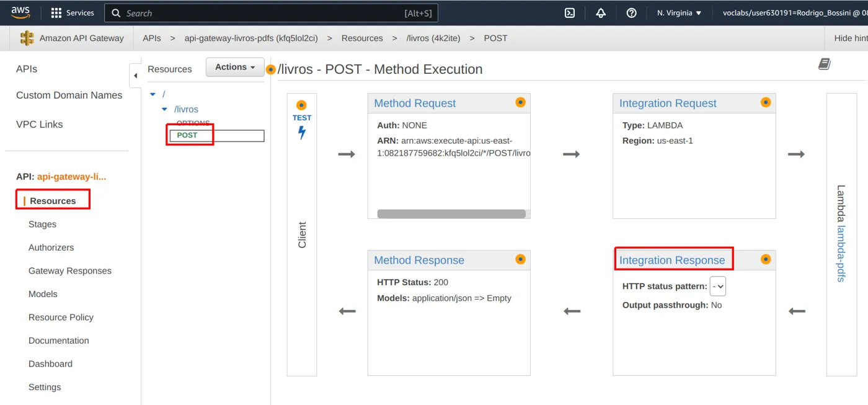This screenshot has width=868, height=405.
Task: Open APIs in the left sidebar
Action: [x=27, y=69]
